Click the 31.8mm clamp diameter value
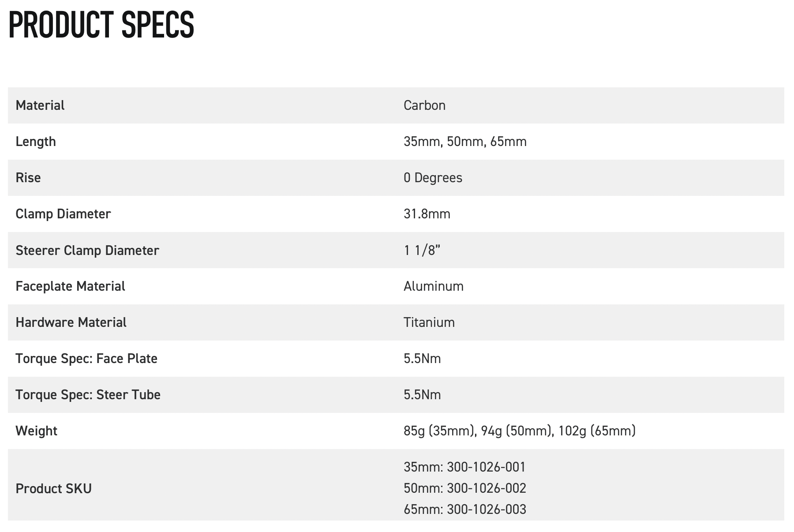This screenshot has height=532, width=794. [427, 214]
